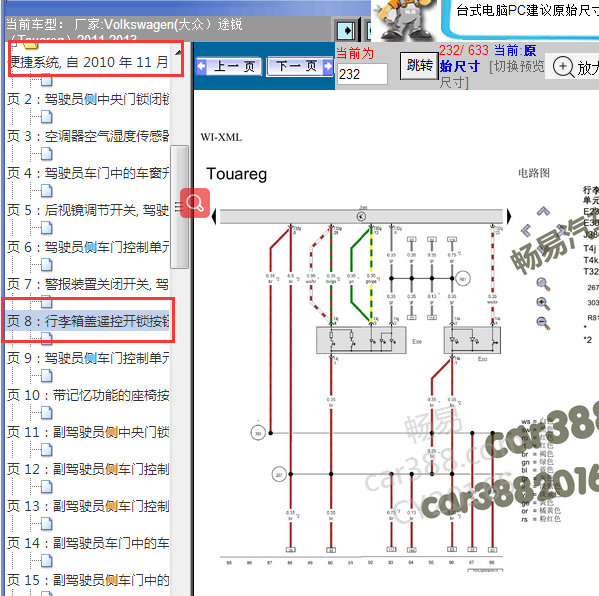The image size is (599, 596).
Task: Open document icon below 页 3 row
Action: point(46,154)
